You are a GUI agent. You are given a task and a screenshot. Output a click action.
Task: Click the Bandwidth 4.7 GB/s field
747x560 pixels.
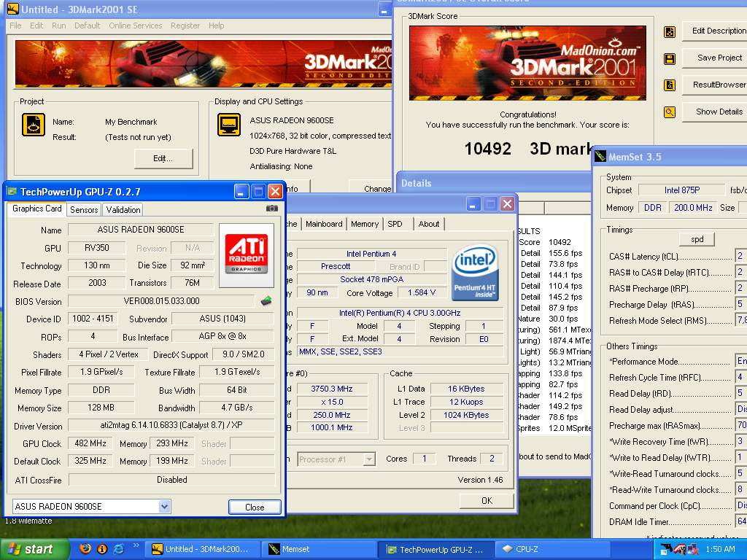click(x=237, y=408)
